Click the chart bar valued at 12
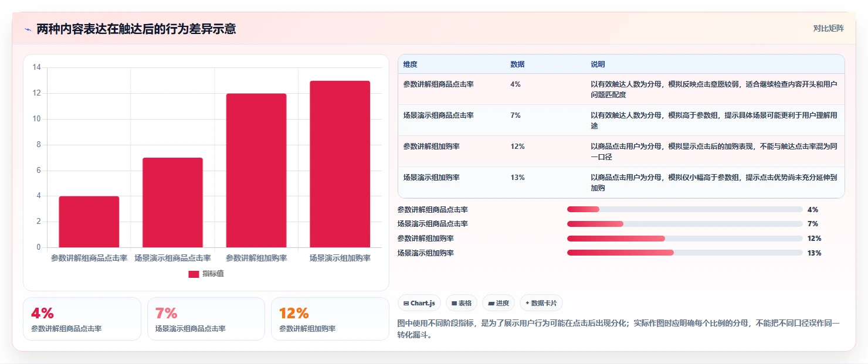The width and height of the screenshot is (868, 364). click(256, 171)
